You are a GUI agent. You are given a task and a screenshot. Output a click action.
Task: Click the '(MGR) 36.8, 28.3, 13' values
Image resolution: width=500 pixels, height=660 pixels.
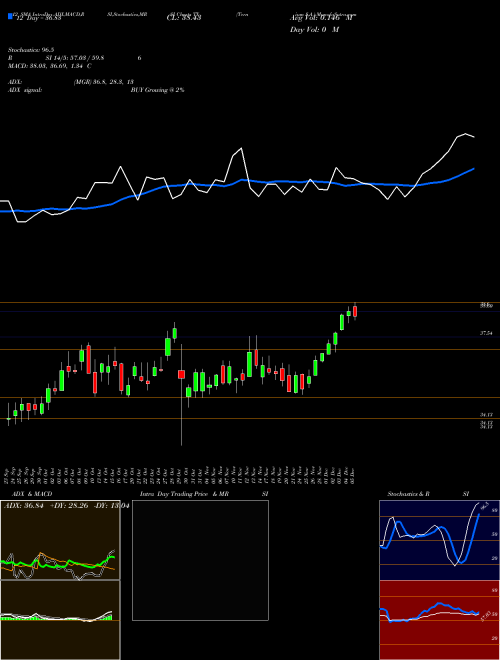click(x=104, y=82)
